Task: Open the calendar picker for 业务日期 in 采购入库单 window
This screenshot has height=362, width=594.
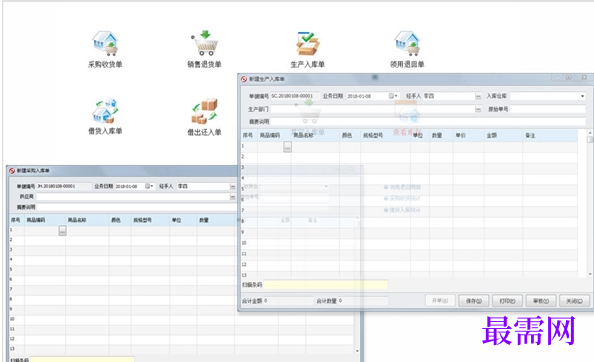Action: (x=149, y=186)
